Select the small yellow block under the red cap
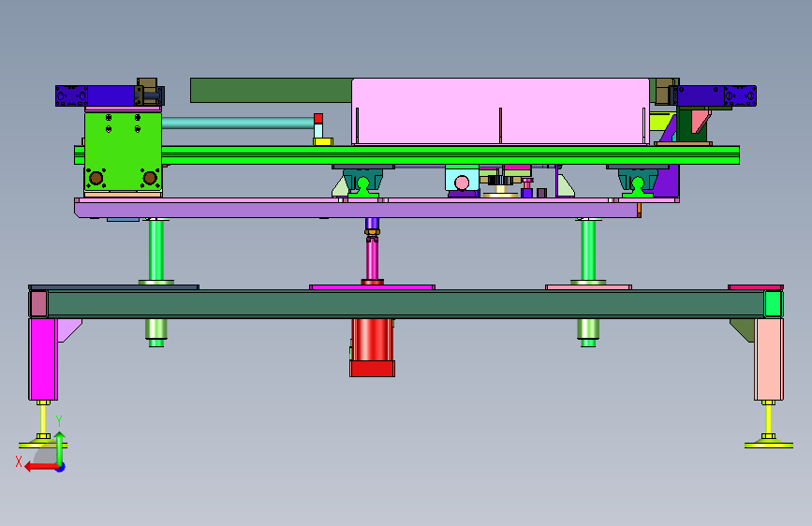This screenshot has height=526, width=812. (x=323, y=142)
